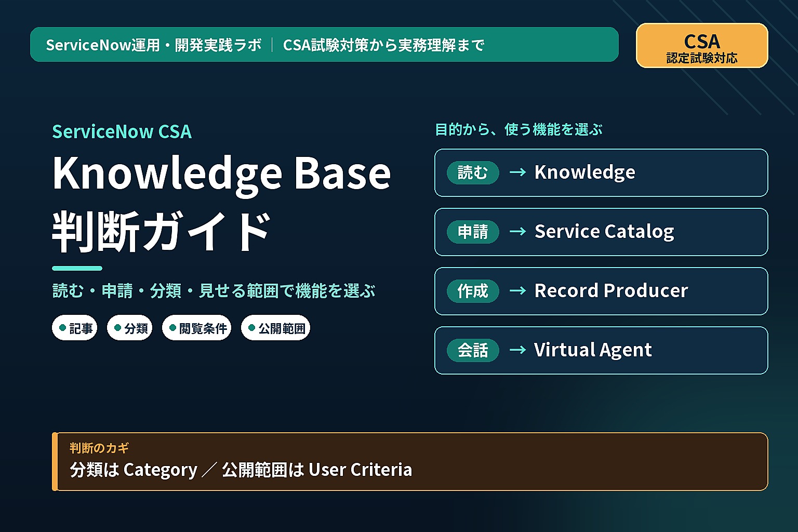Screen dimensions: 798x532
Task: Select the 読む → Knowledge card
Action: 601,172
